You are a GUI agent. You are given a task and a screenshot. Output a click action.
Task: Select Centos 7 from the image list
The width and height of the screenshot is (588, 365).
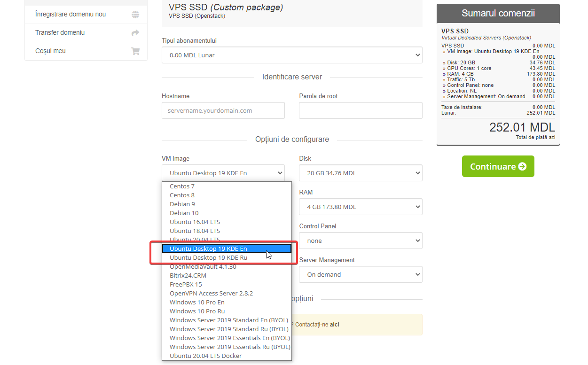tap(182, 186)
